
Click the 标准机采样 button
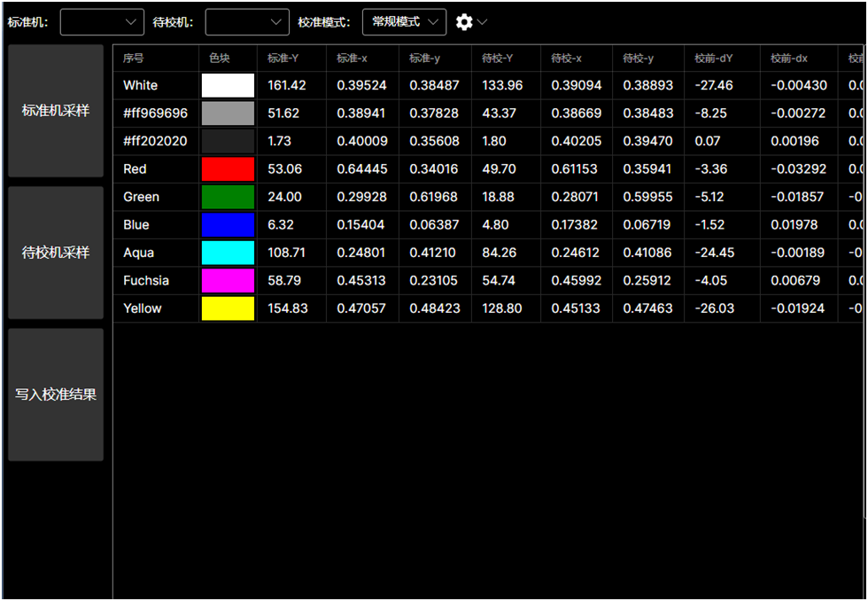tap(56, 111)
